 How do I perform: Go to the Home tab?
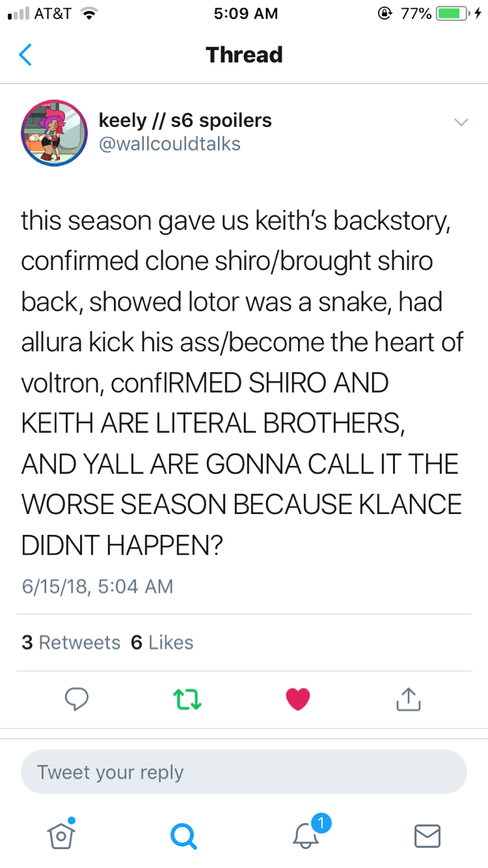click(x=61, y=835)
